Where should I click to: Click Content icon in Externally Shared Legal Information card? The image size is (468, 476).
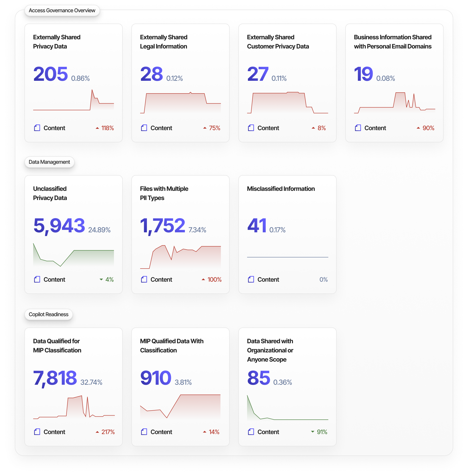point(144,128)
